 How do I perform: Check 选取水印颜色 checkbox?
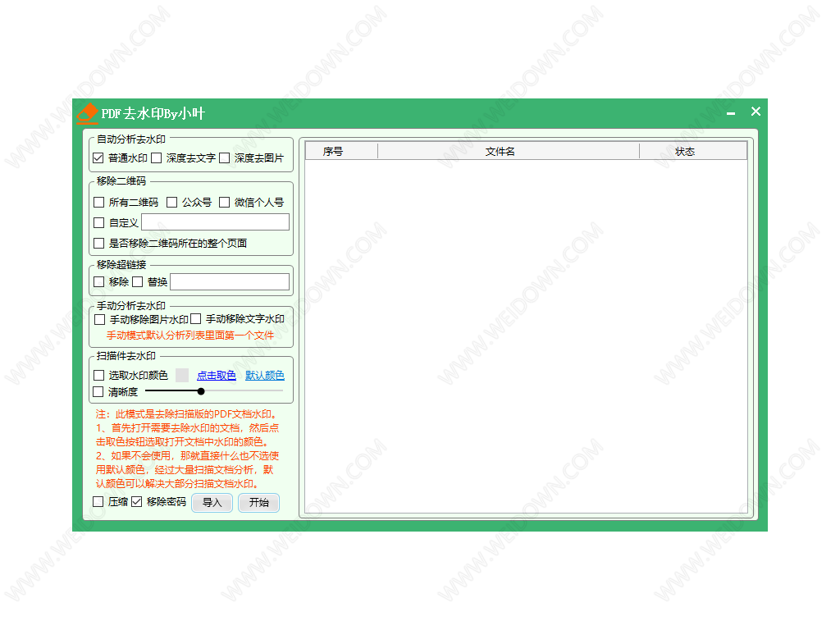[x=98, y=376]
